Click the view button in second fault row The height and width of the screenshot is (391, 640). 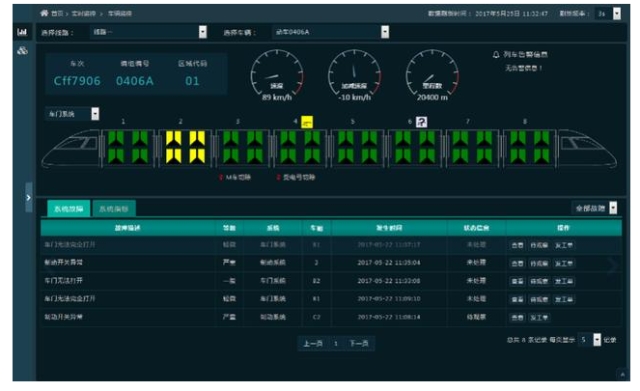point(517,263)
